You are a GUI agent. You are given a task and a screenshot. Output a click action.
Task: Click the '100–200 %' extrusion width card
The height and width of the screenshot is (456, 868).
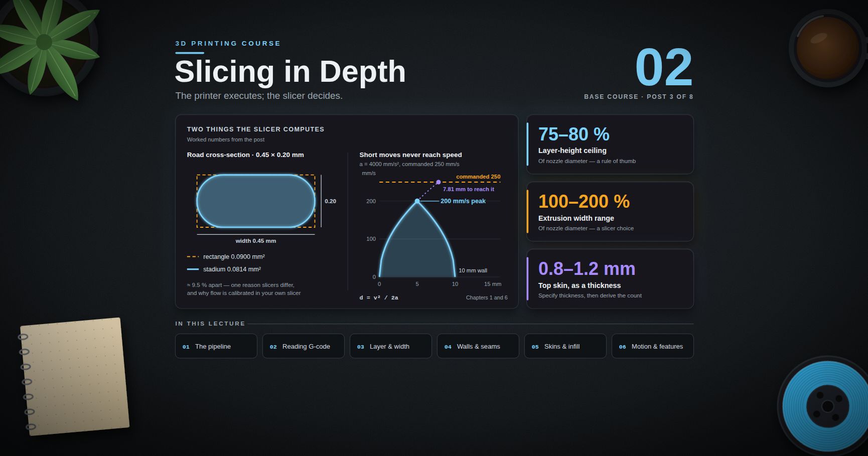point(610,212)
